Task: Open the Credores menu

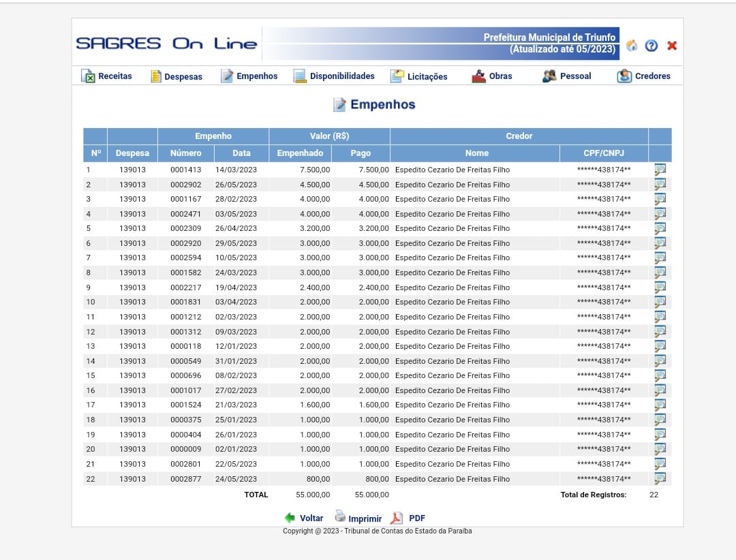Action: point(643,76)
